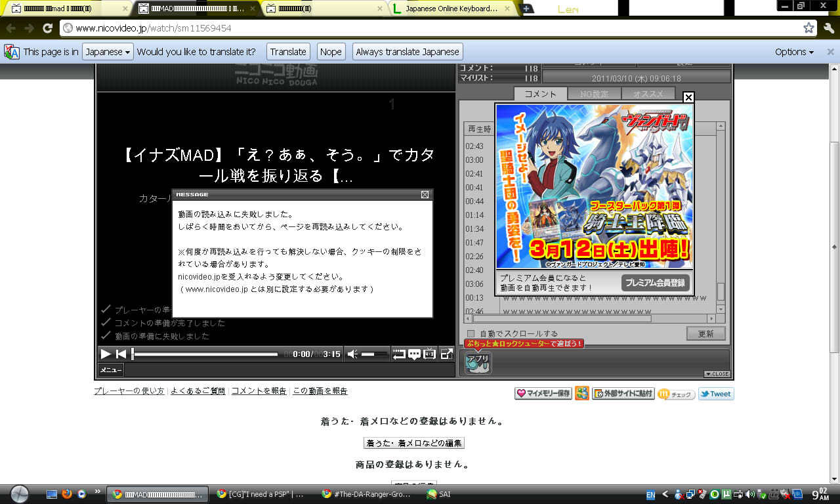Bookmark this page with the star icon
Viewport: 840px width, 504px height.
[x=809, y=28]
